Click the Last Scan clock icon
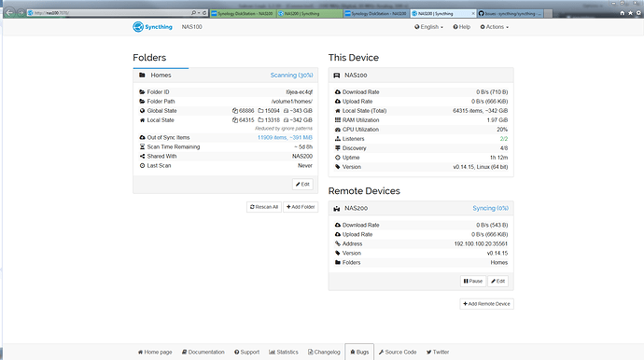 [x=142, y=166]
